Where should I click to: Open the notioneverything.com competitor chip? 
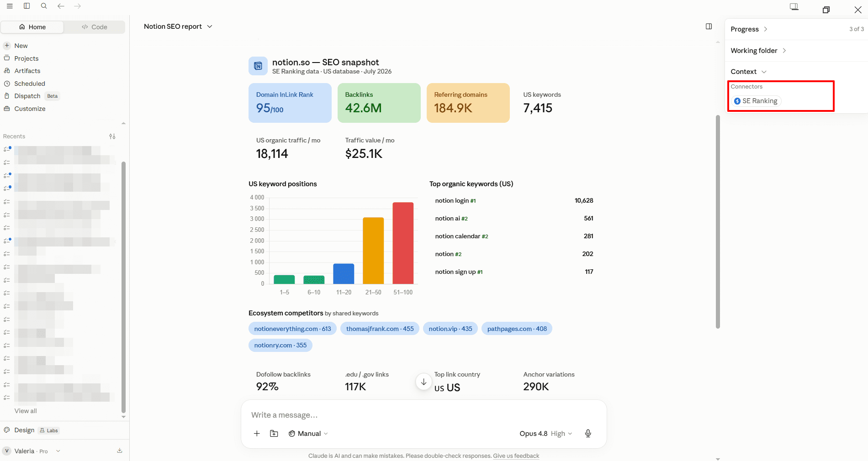(292, 329)
